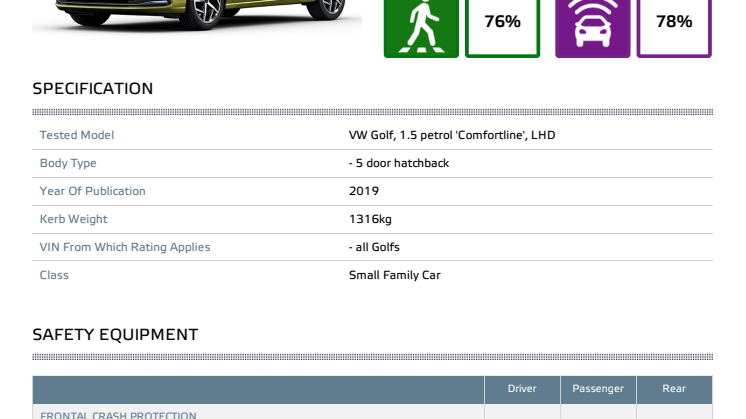
Task: Click the SPECIFICATION section heading
Action: pyautogui.click(x=93, y=88)
